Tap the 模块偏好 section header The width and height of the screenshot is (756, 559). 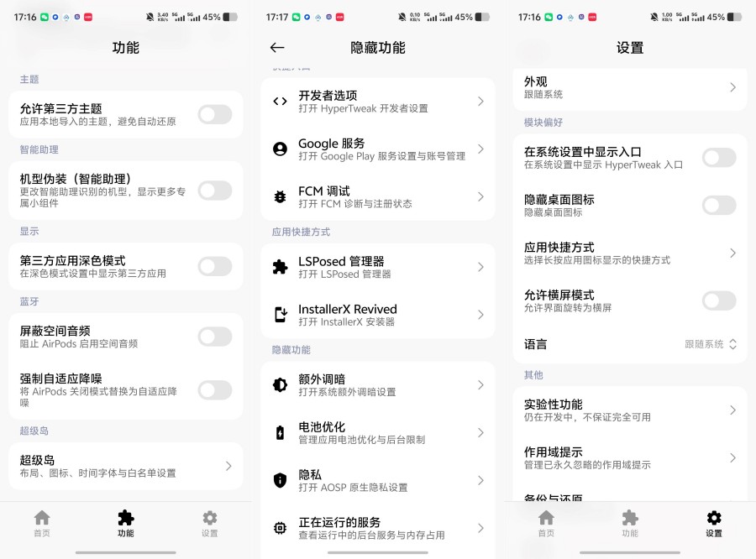point(543,123)
